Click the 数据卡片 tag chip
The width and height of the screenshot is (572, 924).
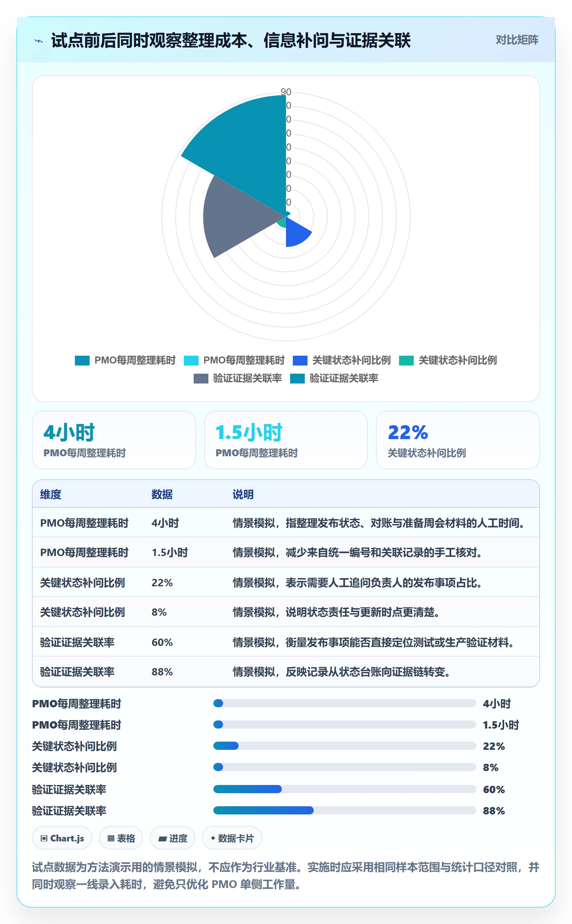click(232, 838)
